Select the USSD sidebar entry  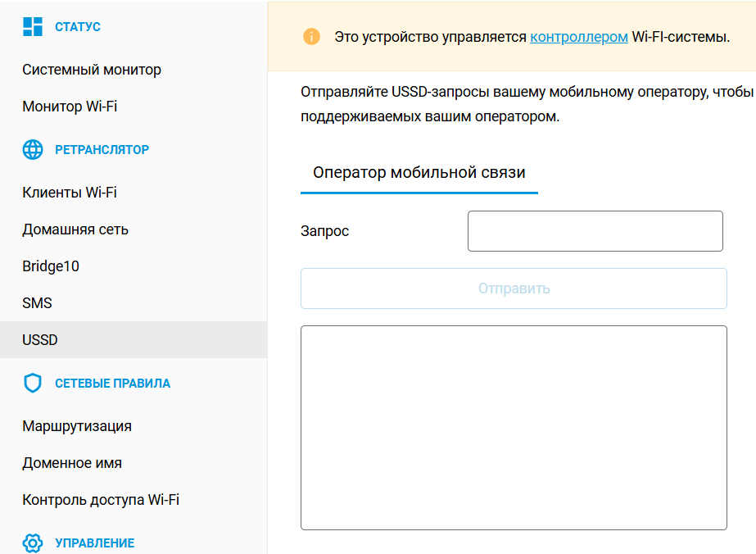pyautogui.click(x=39, y=339)
